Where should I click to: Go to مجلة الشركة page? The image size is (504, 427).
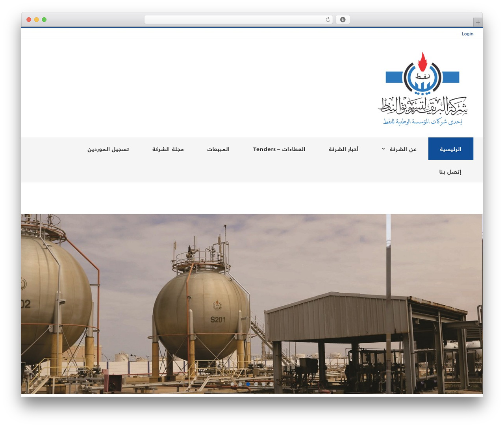point(168,149)
